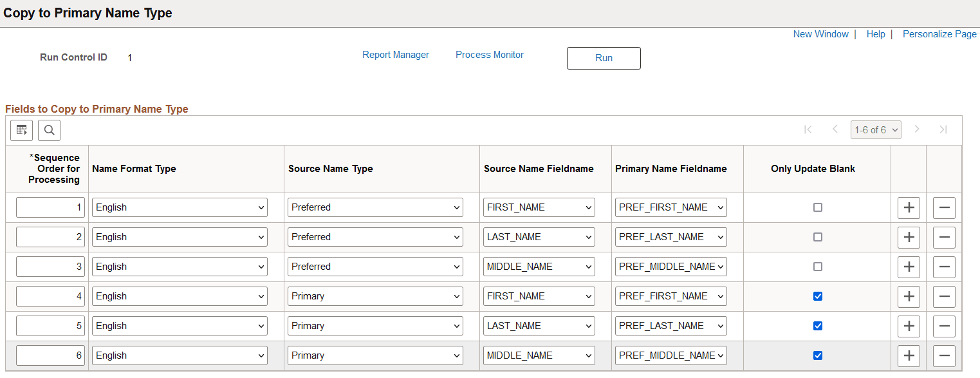Disable Only Update Blank for sequence 4
Screen dimensions: 980x378
(818, 296)
